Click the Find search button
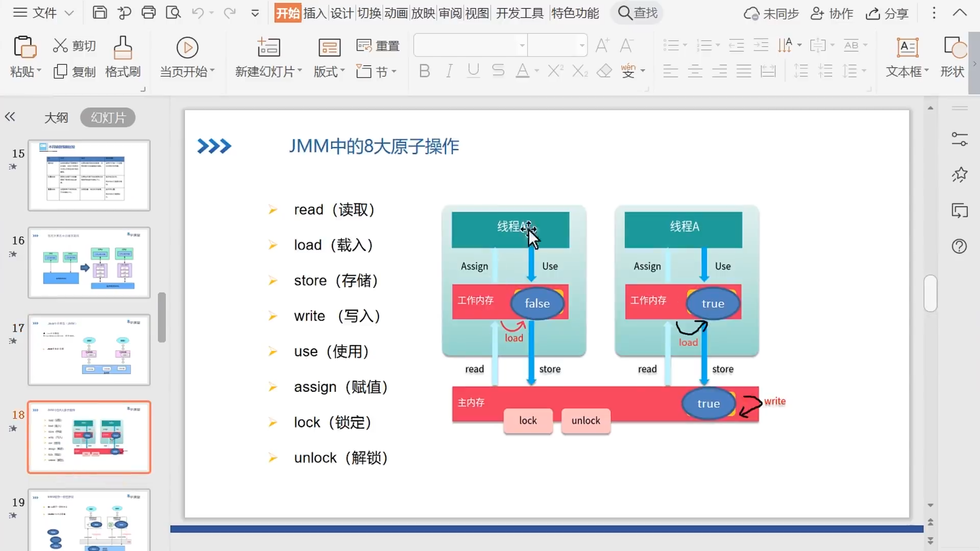This screenshot has height=551, width=980. click(x=638, y=13)
